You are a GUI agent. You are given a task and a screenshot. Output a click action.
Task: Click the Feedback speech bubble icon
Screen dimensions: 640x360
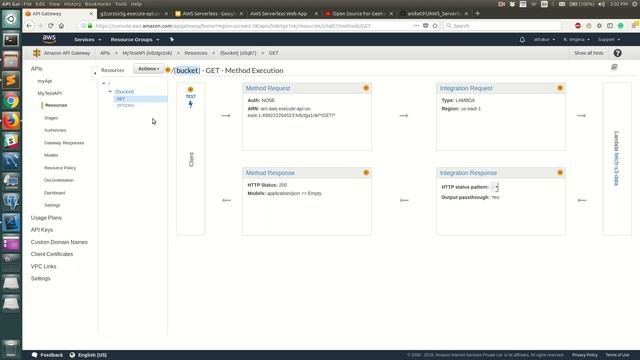click(x=35, y=355)
